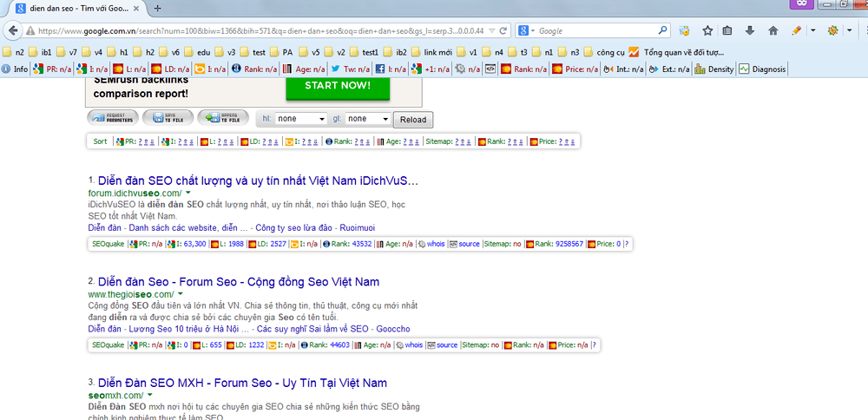Open the edu bookmark folder
Screen dimensions: 868x420
click(x=198, y=53)
